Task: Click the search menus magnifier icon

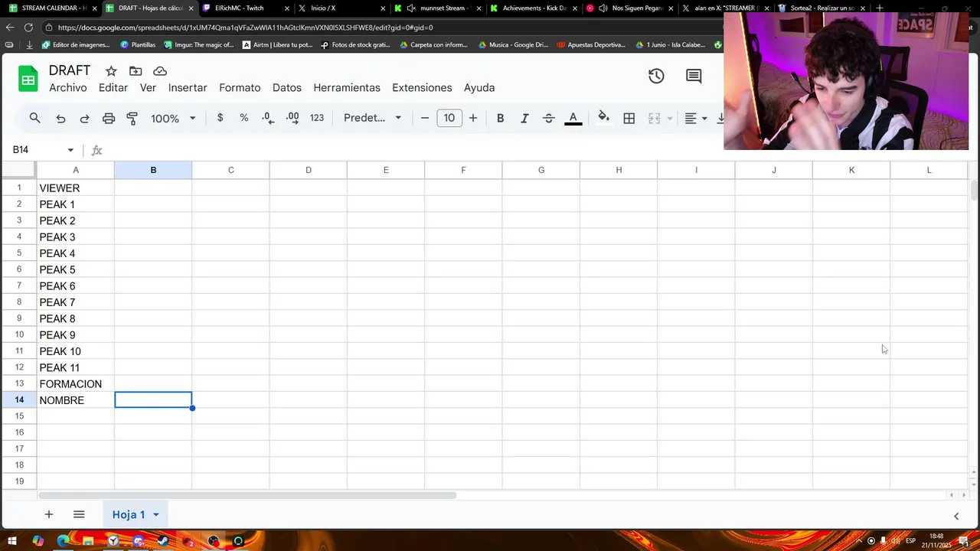Action: coord(35,118)
